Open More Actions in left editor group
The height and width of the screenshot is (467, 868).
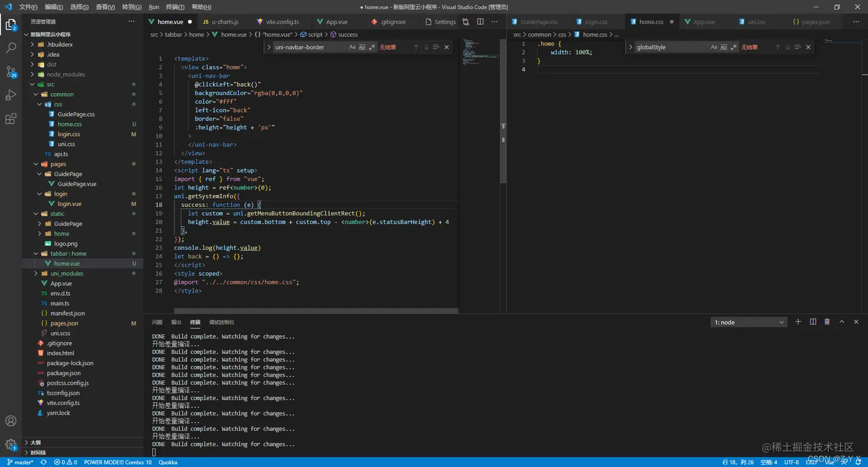[x=494, y=22]
